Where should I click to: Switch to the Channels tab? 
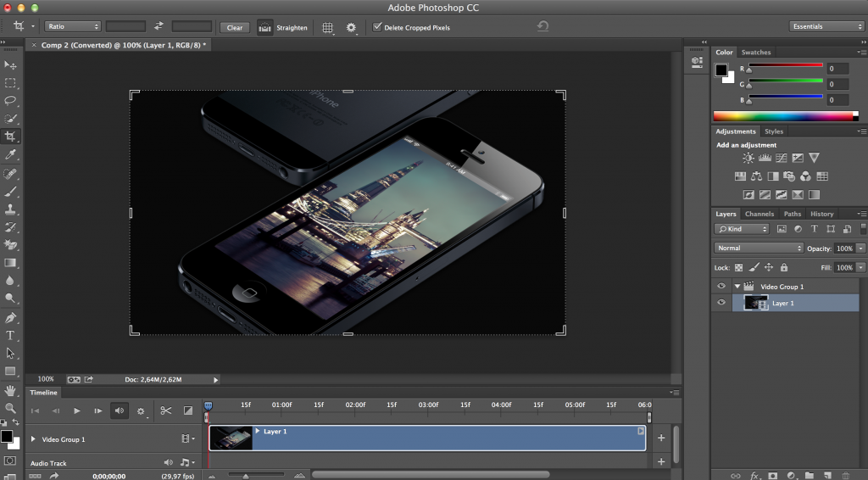(x=759, y=214)
